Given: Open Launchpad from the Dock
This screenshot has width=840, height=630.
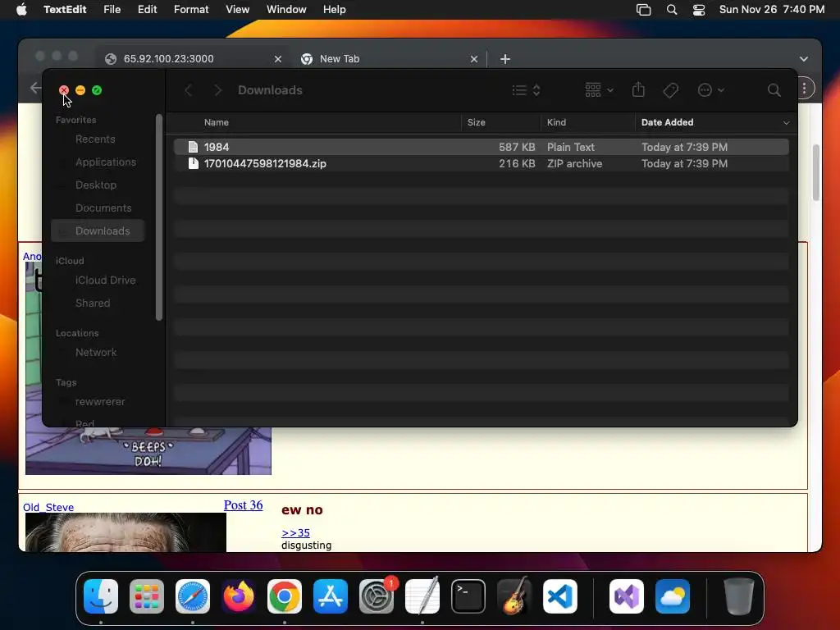Looking at the screenshot, I should tap(147, 596).
